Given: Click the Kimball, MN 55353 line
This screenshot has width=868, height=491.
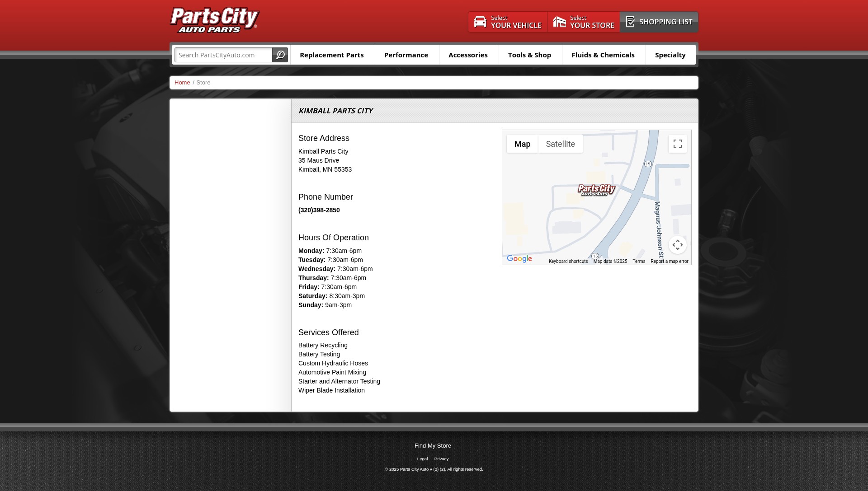Looking at the screenshot, I should pyautogui.click(x=325, y=169).
